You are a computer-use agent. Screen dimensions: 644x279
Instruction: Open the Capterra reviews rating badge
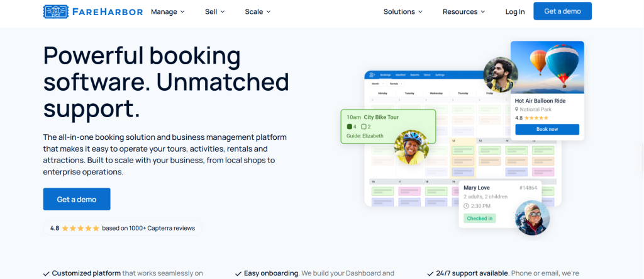click(x=123, y=228)
